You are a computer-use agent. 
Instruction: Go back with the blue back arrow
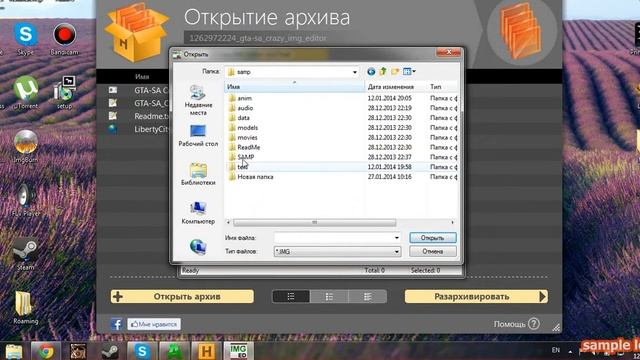pos(371,72)
